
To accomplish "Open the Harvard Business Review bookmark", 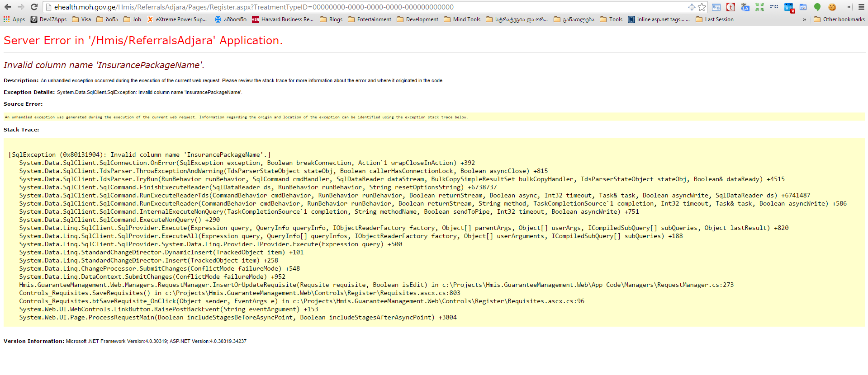I will (283, 19).
